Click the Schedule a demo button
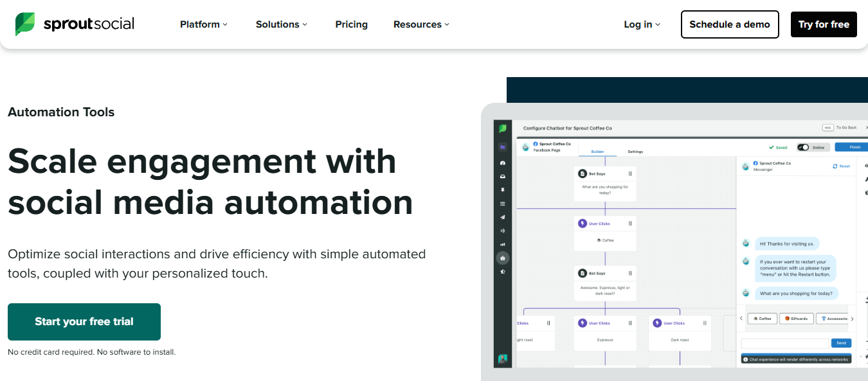Viewport: 868px width, 381px height. point(730,24)
